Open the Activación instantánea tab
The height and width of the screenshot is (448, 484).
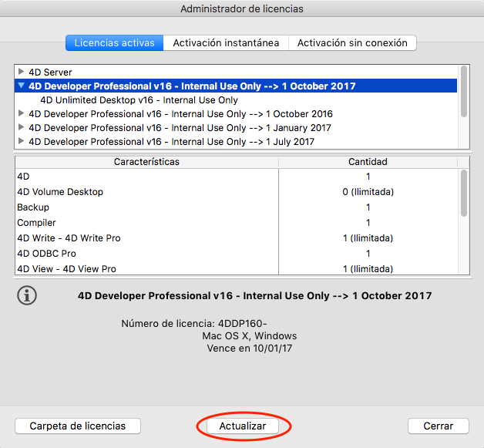(226, 42)
